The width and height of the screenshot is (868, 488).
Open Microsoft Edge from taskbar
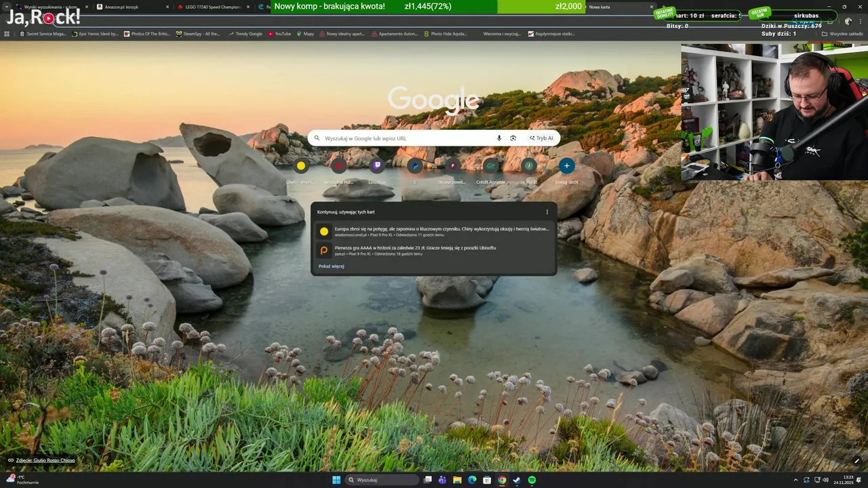tap(472, 480)
